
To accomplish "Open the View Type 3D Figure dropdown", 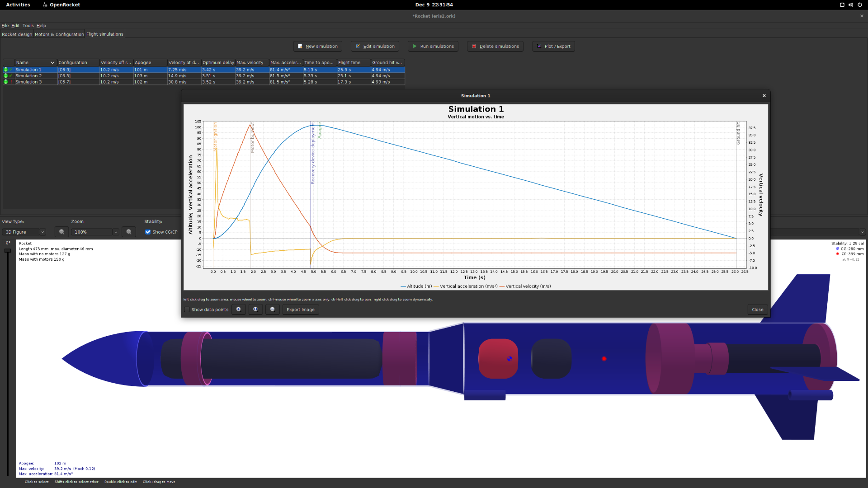I will coord(25,232).
